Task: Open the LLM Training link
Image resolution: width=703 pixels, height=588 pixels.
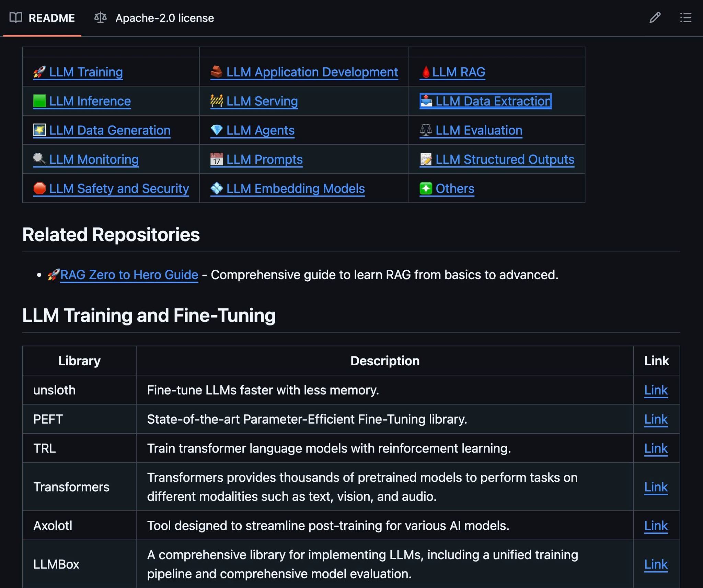Action: [x=78, y=72]
